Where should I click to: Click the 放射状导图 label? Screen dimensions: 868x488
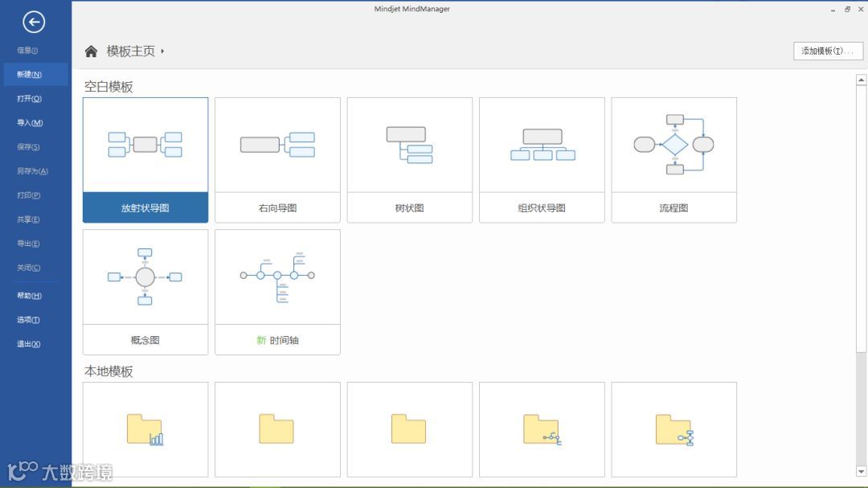tap(145, 208)
